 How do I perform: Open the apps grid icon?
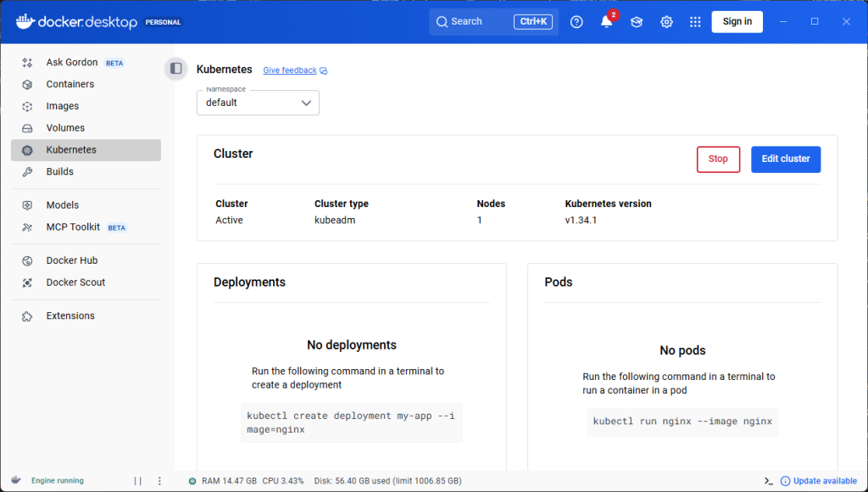coord(695,21)
